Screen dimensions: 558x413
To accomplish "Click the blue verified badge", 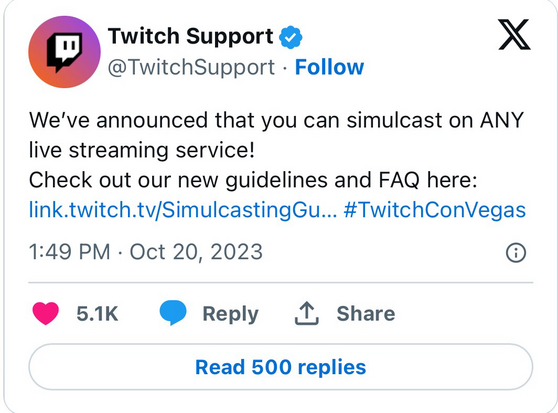I will coord(291,37).
